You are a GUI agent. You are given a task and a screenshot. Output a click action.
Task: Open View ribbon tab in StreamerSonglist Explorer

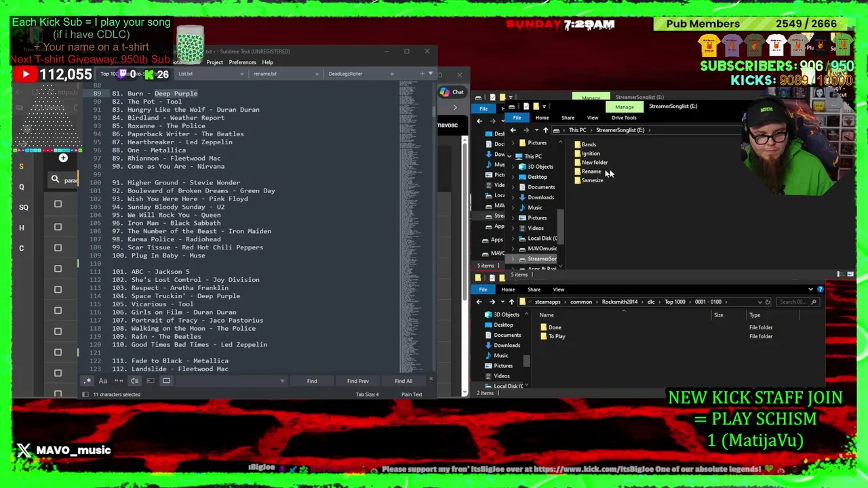click(x=593, y=118)
